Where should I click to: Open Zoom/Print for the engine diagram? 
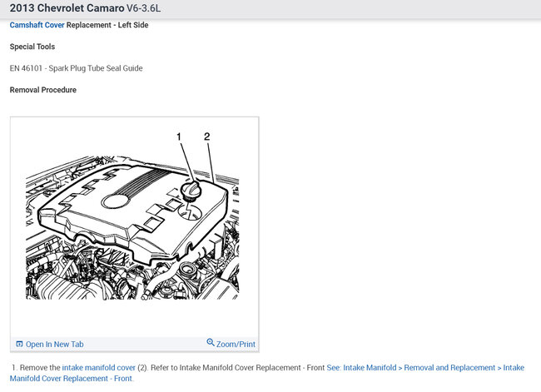tap(236, 344)
